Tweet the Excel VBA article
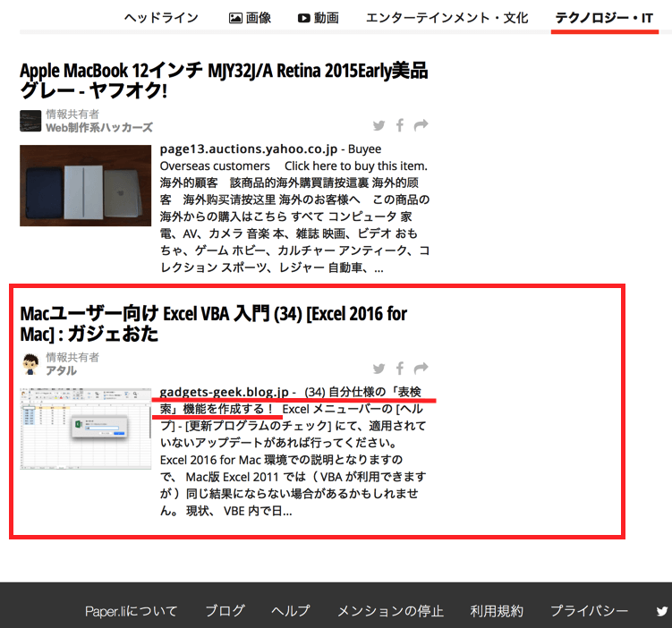Image resolution: width=672 pixels, height=628 pixels. 379,369
